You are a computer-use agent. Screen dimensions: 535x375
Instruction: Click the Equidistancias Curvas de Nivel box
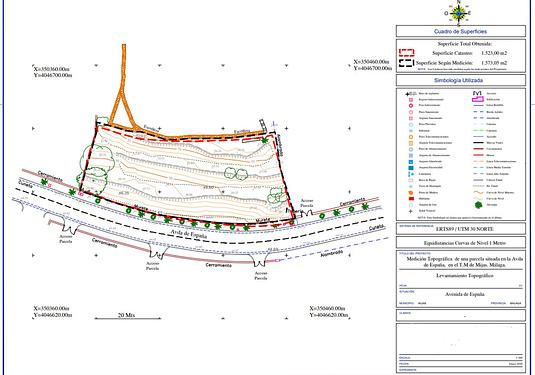coord(461,243)
